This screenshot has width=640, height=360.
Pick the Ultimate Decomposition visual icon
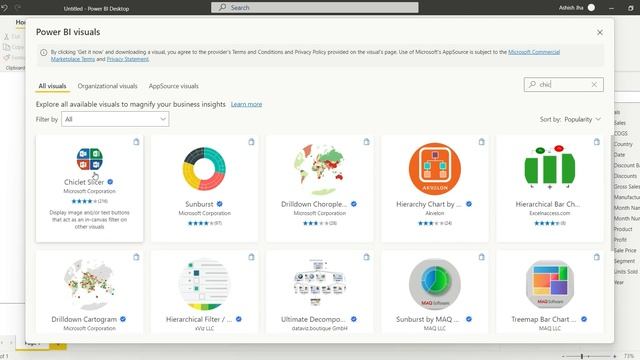tap(320, 282)
